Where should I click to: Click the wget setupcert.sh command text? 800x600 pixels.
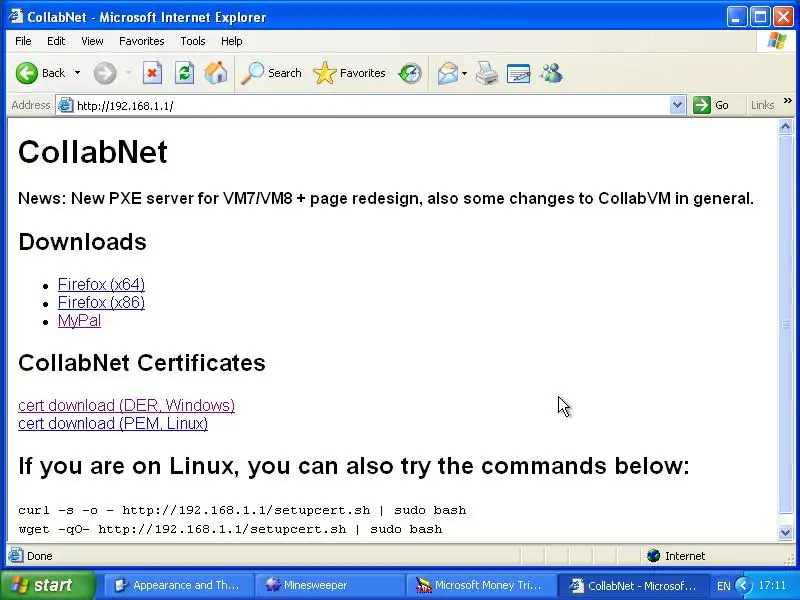[x=230, y=529]
